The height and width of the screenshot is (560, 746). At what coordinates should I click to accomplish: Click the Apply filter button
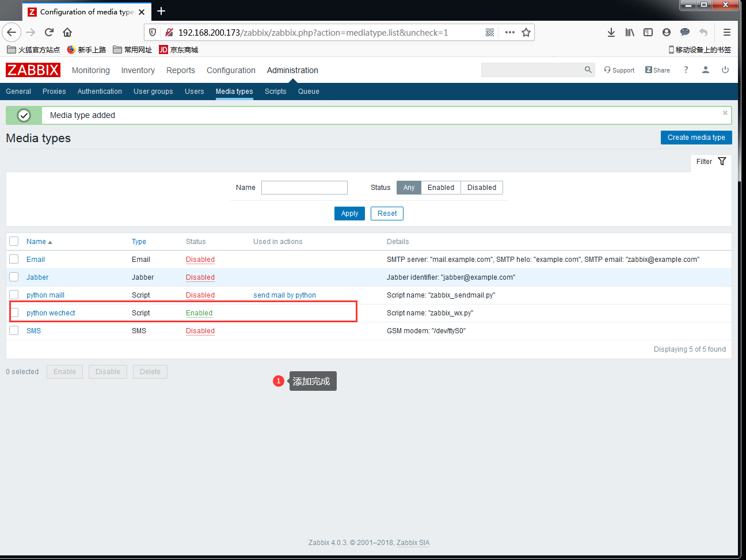349,214
